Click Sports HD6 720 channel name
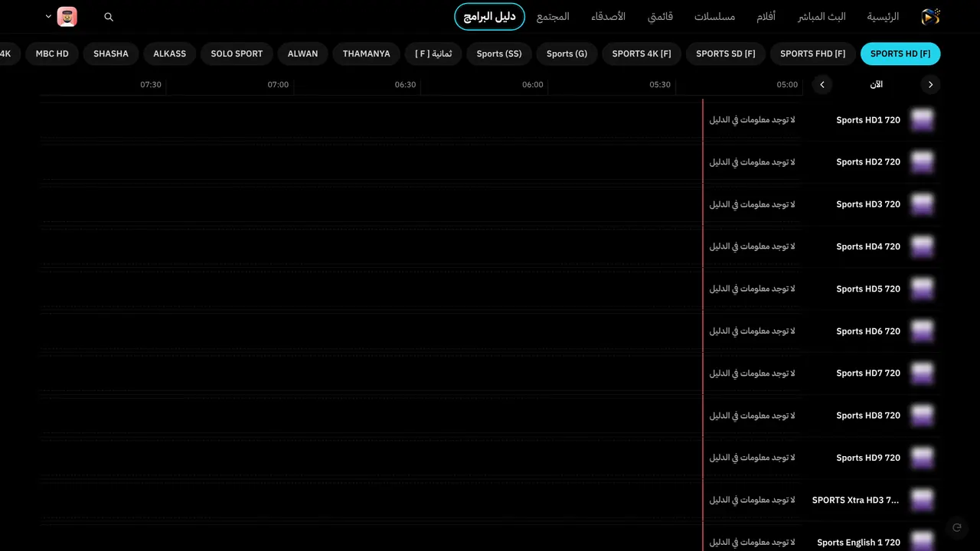 868,331
